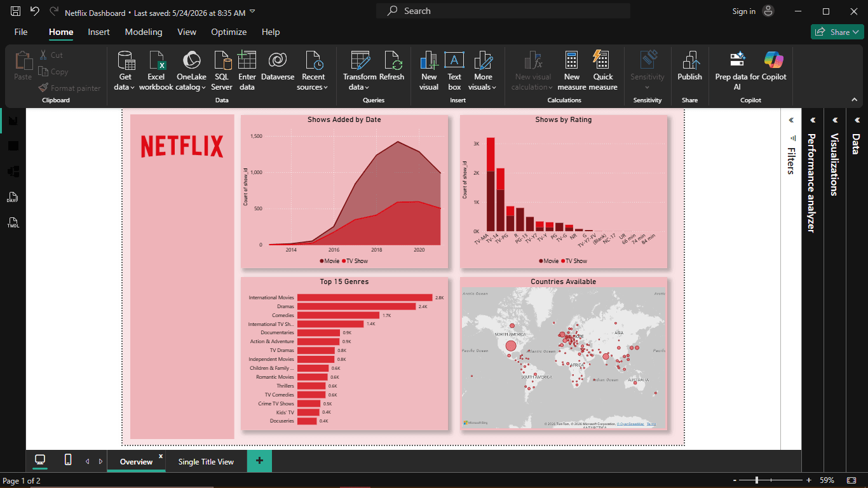Screen dimensions: 868x488
Task: Switch to the Help ribbon tab
Action: click(x=271, y=32)
